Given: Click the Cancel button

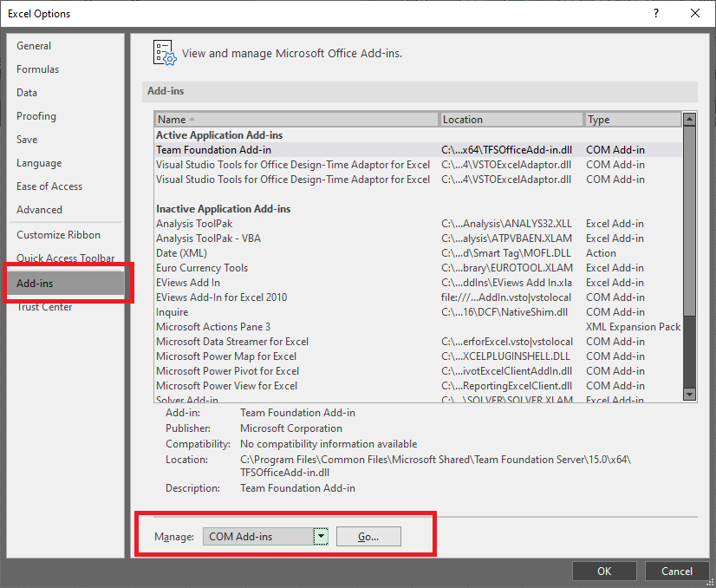Looking at the screenshot, I should [x=676, y=571].
